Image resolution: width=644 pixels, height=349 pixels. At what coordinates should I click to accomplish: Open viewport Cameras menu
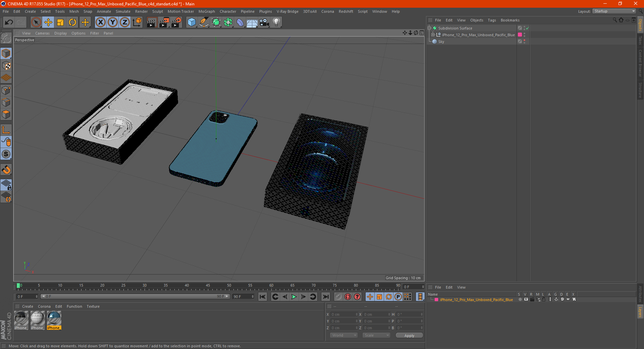click(42, 33)
